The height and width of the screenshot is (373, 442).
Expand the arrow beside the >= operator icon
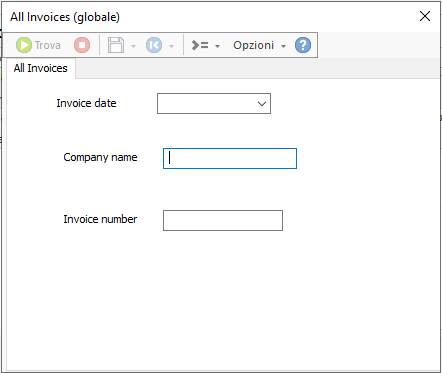pyautogui.click(x=217, y=46)
